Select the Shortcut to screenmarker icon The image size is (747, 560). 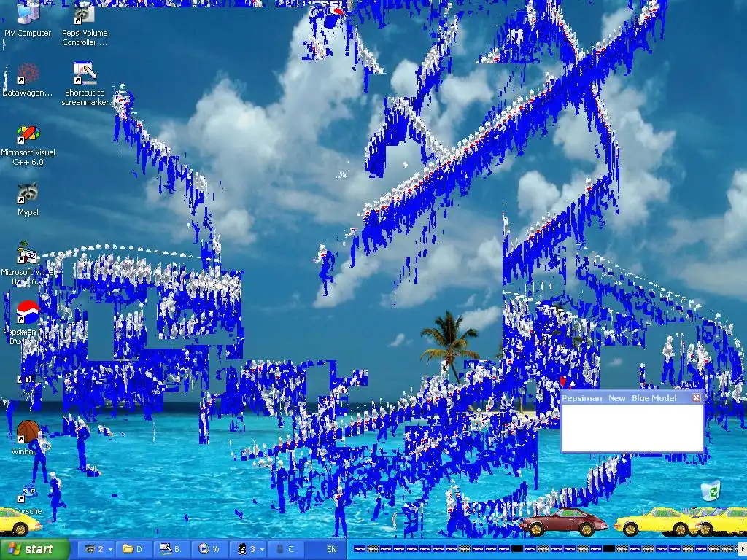pos(85,84)
